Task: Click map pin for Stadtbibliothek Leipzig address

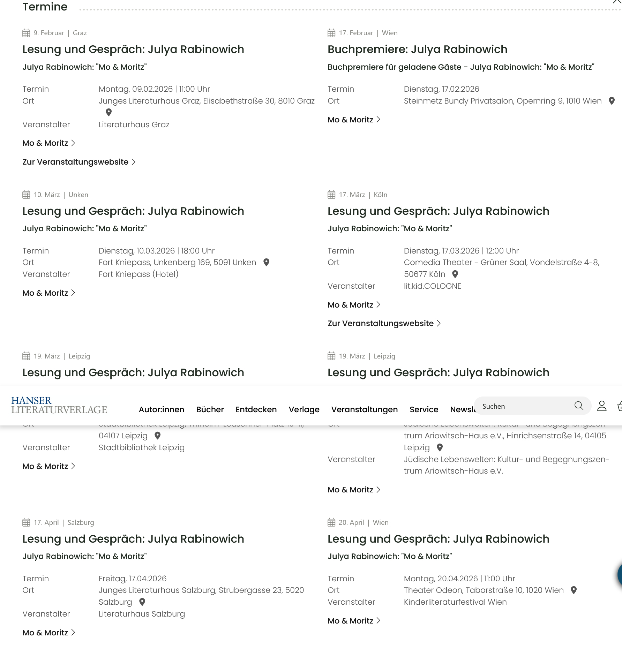Action: (157, 436)
